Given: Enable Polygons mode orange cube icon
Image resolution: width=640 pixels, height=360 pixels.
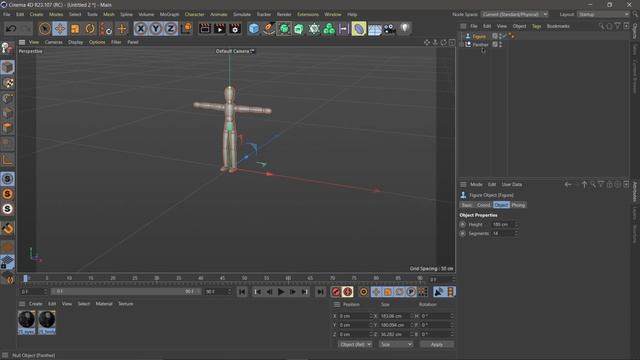Looking at the screenshot, I should click(7, 128).
